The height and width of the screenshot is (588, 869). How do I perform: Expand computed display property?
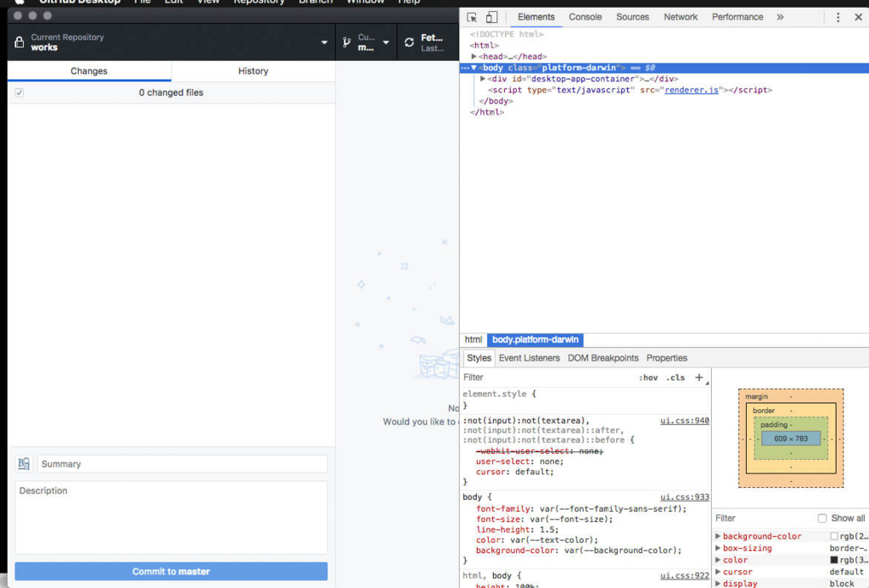(718, 583)
